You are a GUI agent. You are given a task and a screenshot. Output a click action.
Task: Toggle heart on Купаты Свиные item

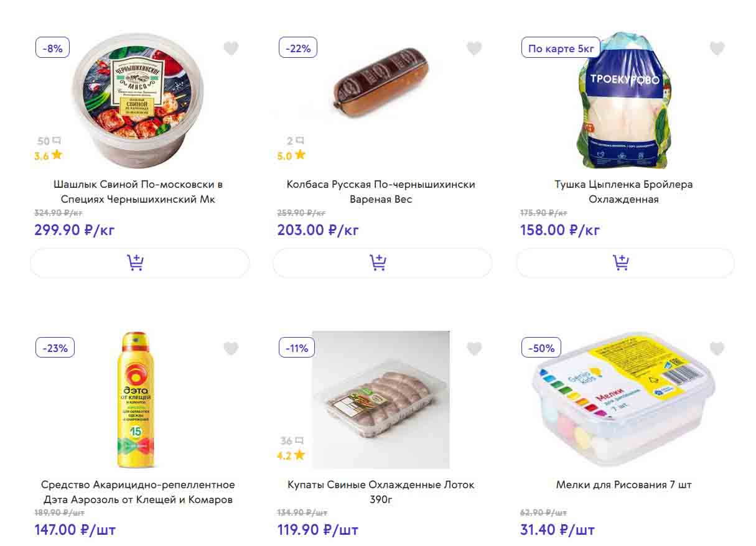coord(474,348)
